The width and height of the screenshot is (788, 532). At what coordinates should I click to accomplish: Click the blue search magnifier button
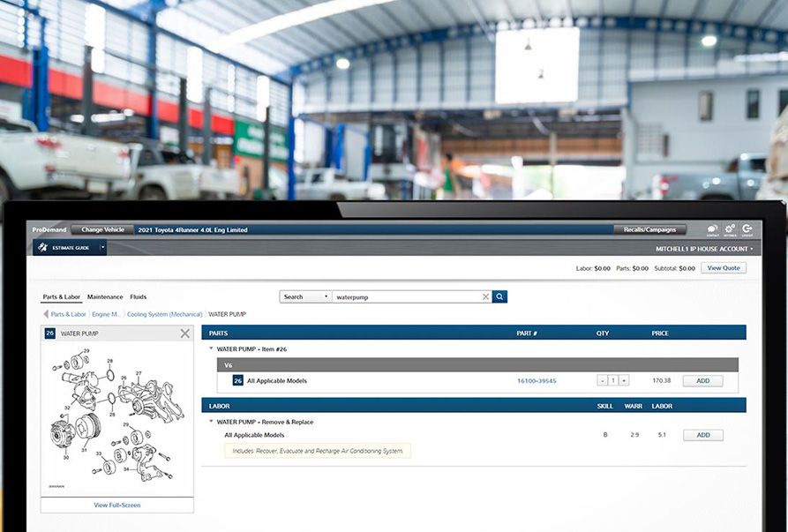pos(499,296)
